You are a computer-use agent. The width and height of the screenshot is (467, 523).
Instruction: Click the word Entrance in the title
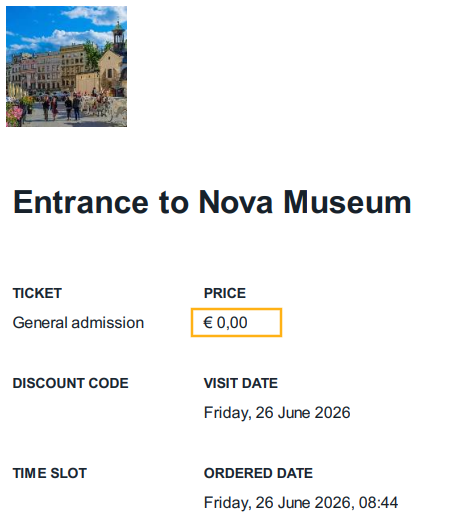pos(80,202)
